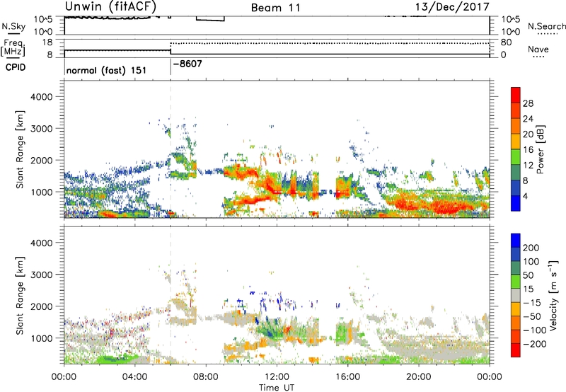Image resolution: width=566 pixels, height=392 pixels.
Task: Click the 'Velocity [m s-1]' colorbar label
Action: (553, 295)
